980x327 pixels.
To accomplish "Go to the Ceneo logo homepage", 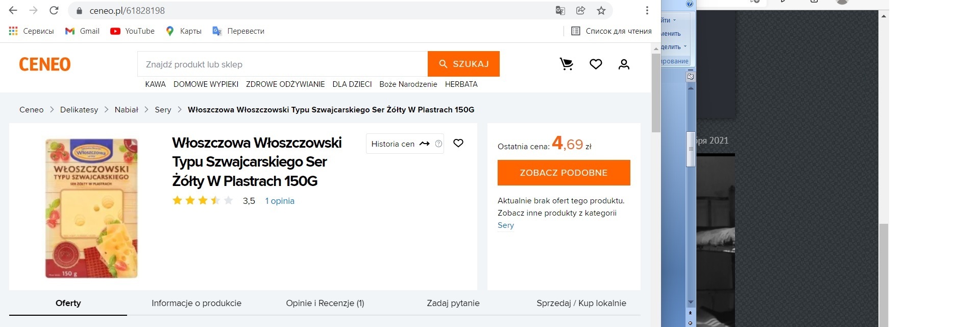I will pos(45,64).
